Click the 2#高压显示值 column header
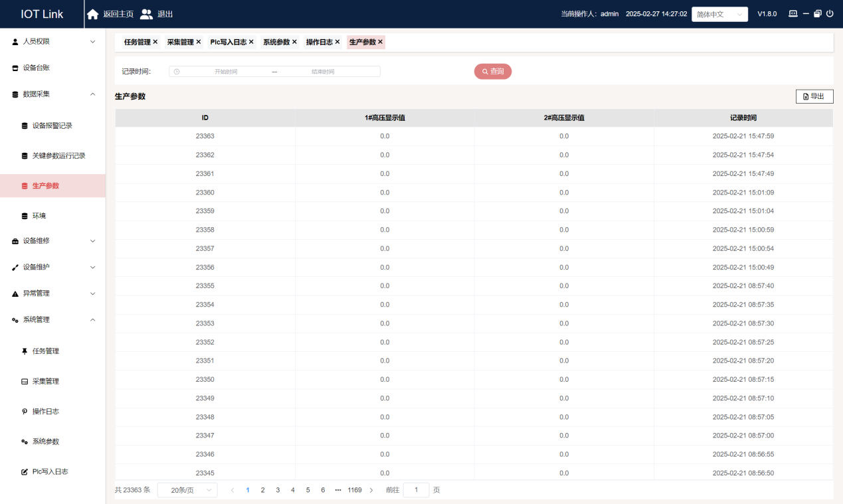Screen dimensions: 843x504 click(x=564, y=118)
